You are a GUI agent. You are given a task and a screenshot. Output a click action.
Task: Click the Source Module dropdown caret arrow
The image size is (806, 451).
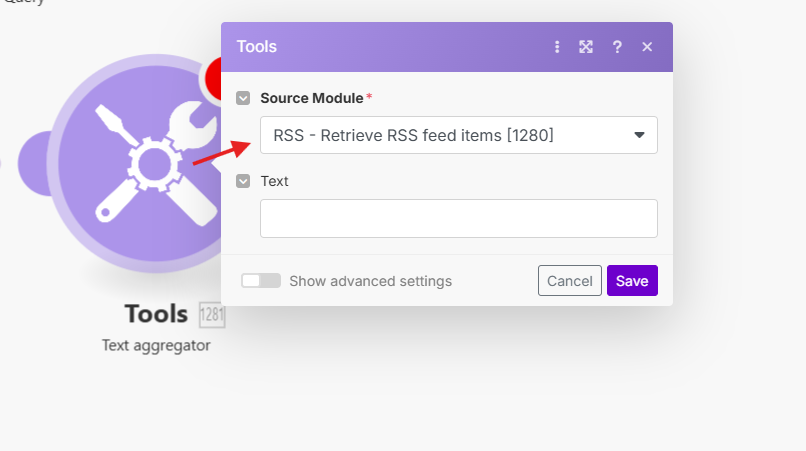pos(639,135)
